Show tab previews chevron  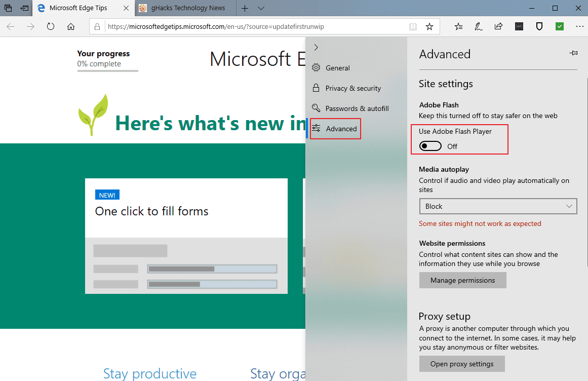[261, 8]
